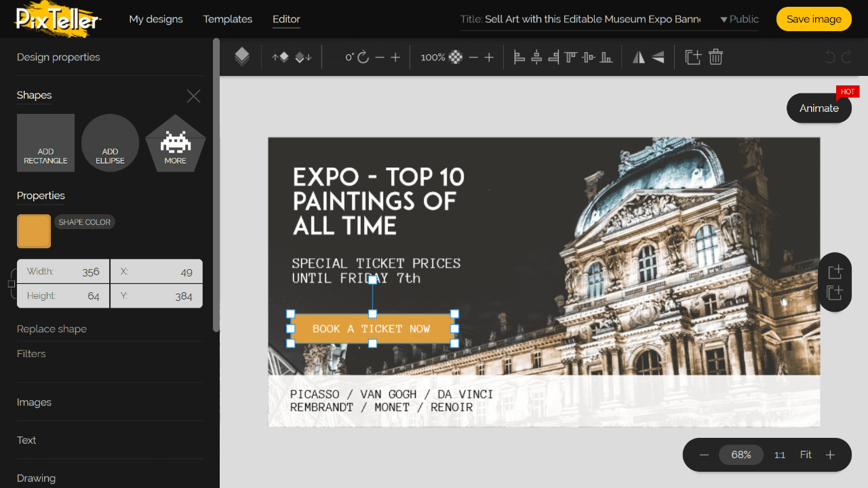Screen dimensions: 868x488
Task: Expand the Text section
Action: click(x=26, y=440)
